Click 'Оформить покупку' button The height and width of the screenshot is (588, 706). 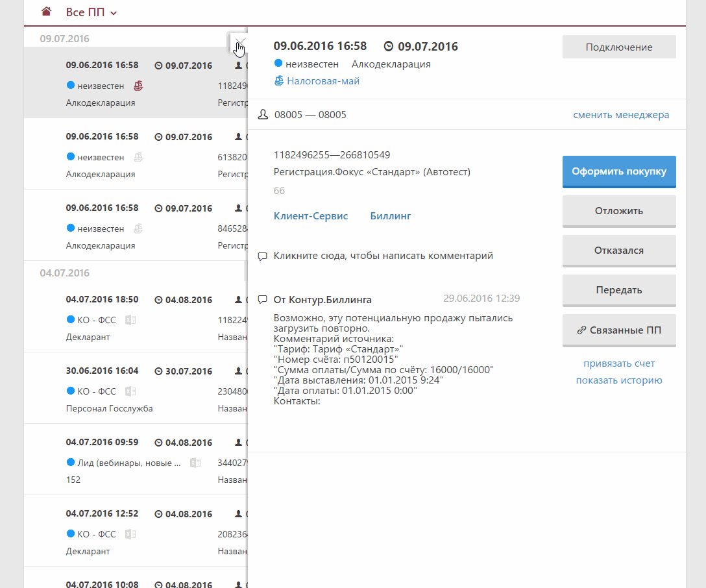pos(619,171)
